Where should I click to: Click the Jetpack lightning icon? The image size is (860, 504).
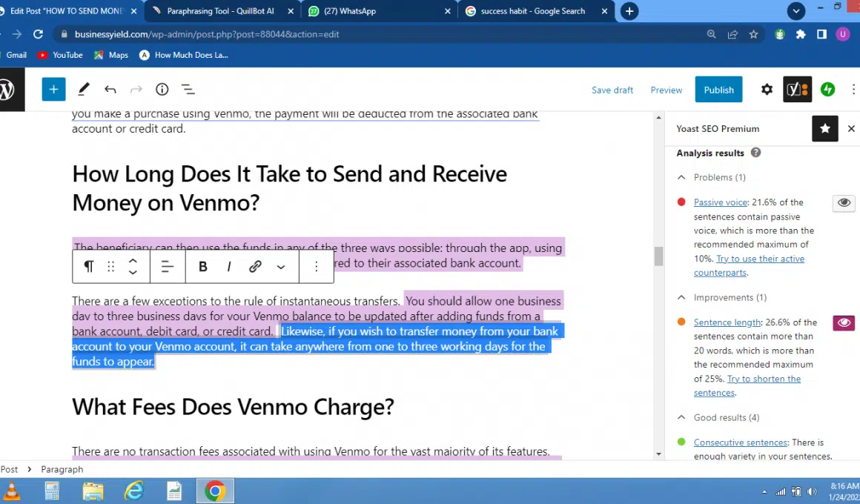click(x=828, y=90)
